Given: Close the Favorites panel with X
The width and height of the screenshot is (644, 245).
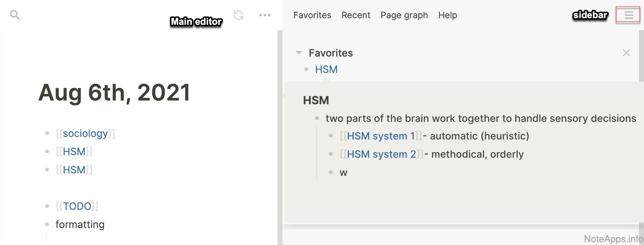Looking at the screenshot, I should click(x=626, y=53).
